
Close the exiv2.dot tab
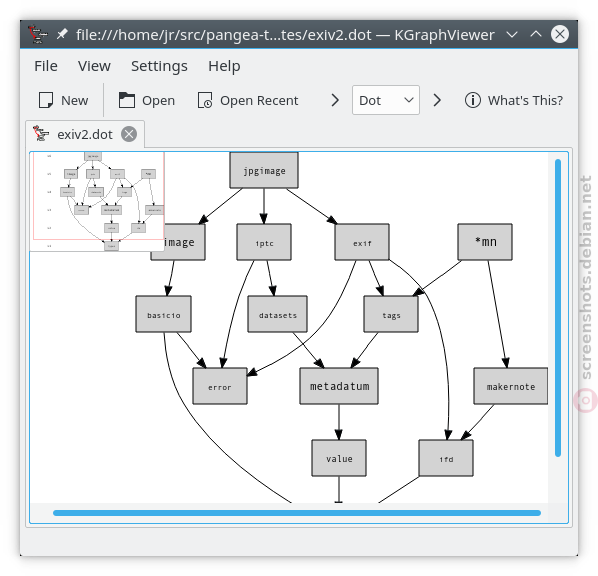pos(129,134)
